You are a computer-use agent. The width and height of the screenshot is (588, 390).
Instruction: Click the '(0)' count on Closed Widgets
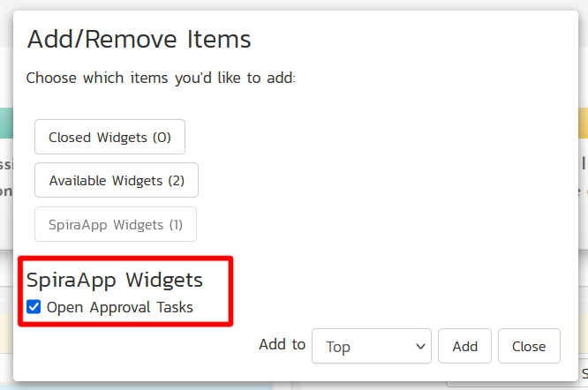[x=162, y=137]
